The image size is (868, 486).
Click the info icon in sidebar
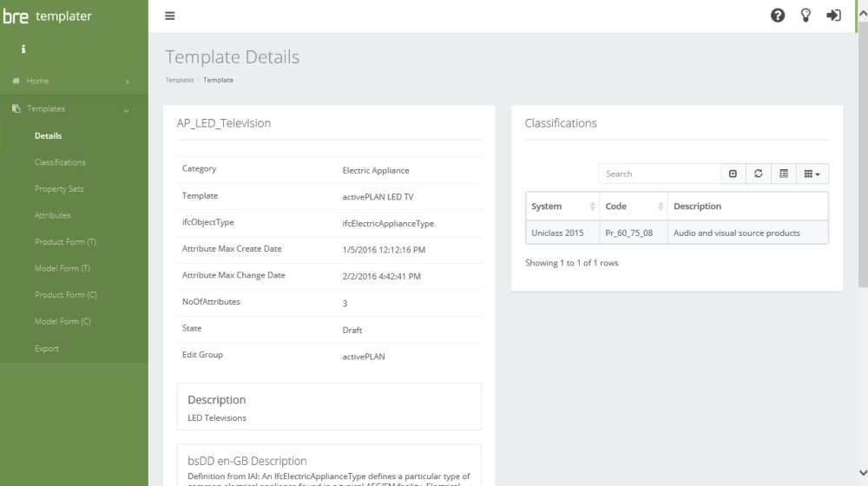click(x=23, y=49)
